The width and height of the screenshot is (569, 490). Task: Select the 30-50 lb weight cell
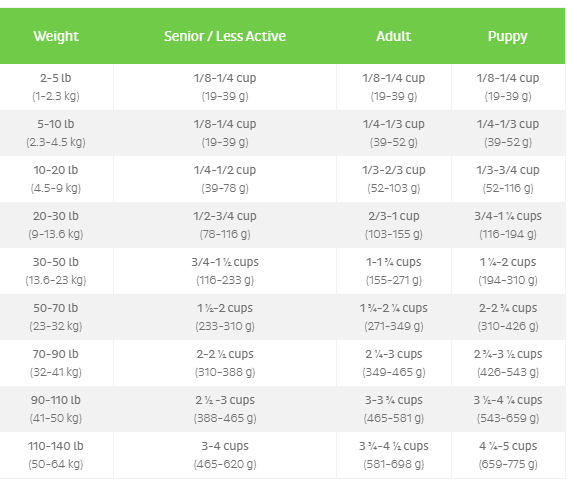[x=56, y=271]
